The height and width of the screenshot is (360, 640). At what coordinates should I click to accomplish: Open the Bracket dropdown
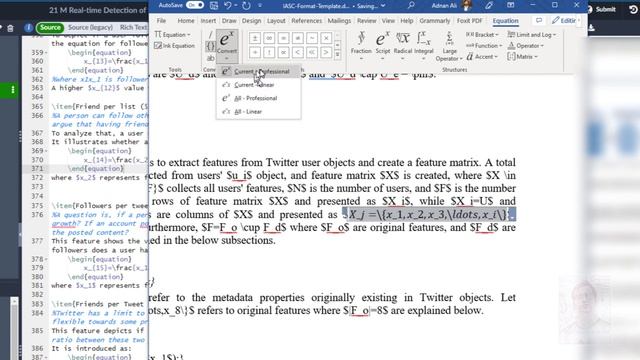[x=482, y=35]
